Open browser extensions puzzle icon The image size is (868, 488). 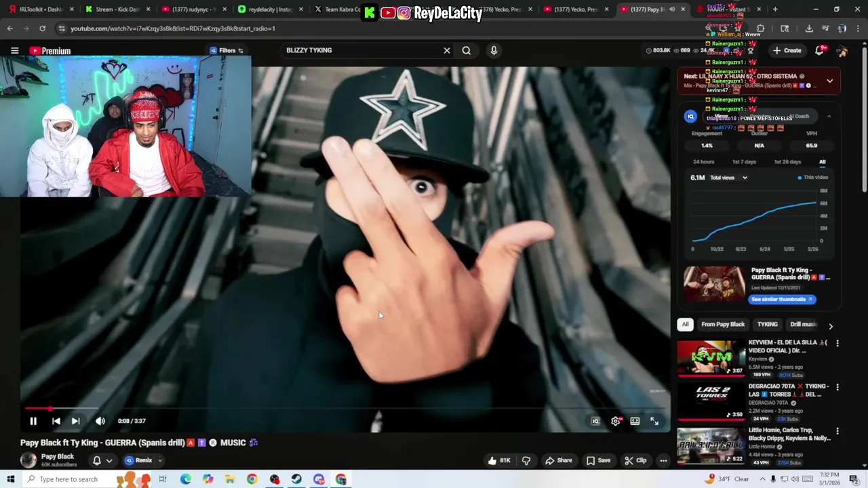tap(760, 28)
